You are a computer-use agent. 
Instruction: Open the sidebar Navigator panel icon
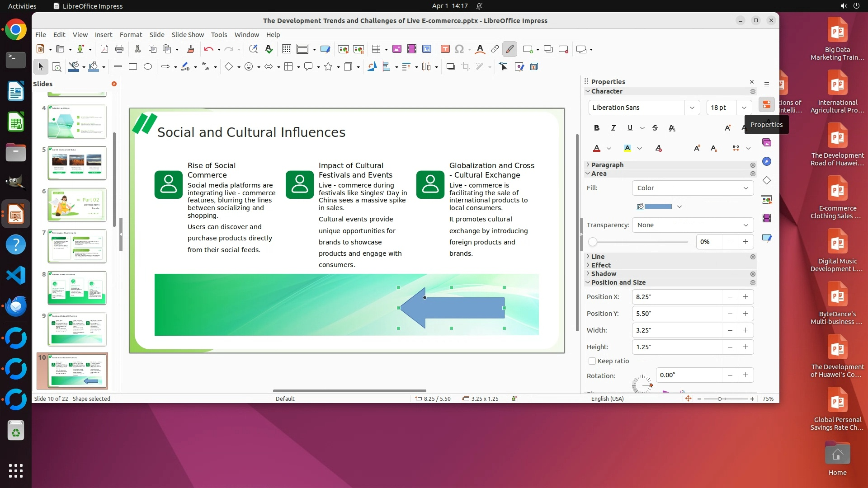tap(767, 162)
